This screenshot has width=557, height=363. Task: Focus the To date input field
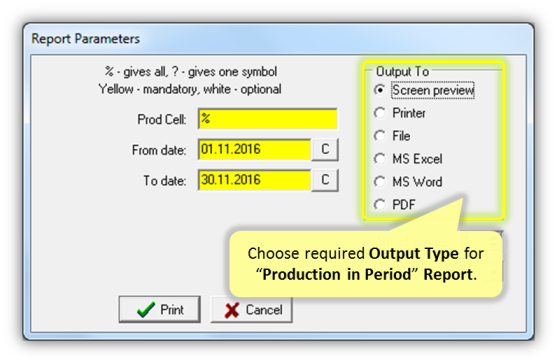pos(254,180)
